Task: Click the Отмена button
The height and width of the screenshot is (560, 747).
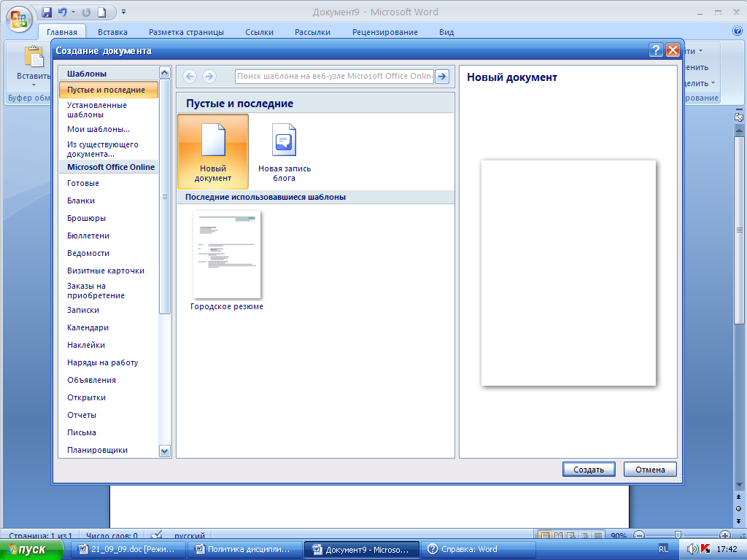Action: click(x=650, y=470)
